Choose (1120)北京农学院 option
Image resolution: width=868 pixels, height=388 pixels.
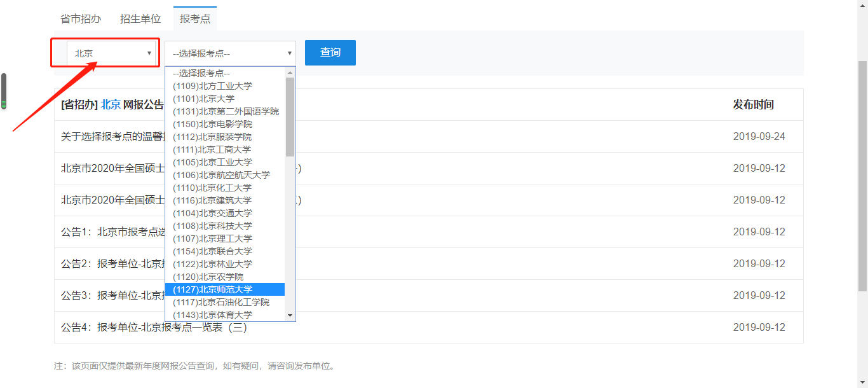[225, 277]
